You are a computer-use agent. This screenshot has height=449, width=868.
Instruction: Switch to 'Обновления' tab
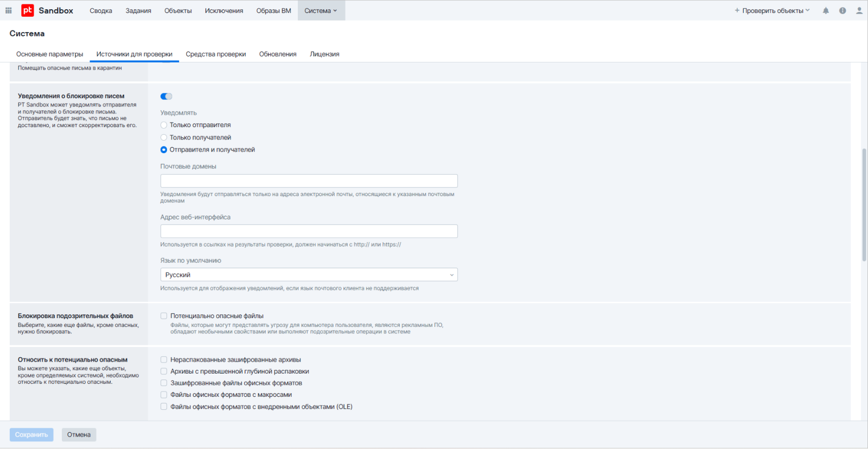click(x=278, y=54)
